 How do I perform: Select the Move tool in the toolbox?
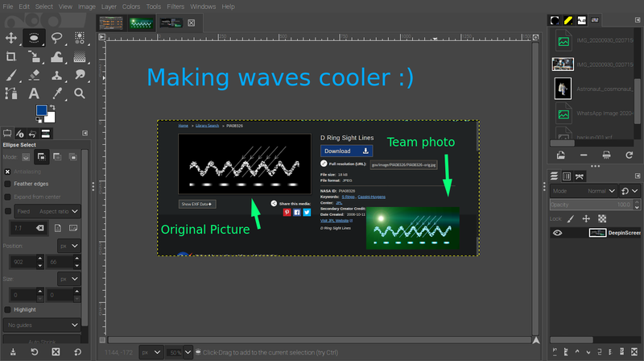click(x=11, y=38)
